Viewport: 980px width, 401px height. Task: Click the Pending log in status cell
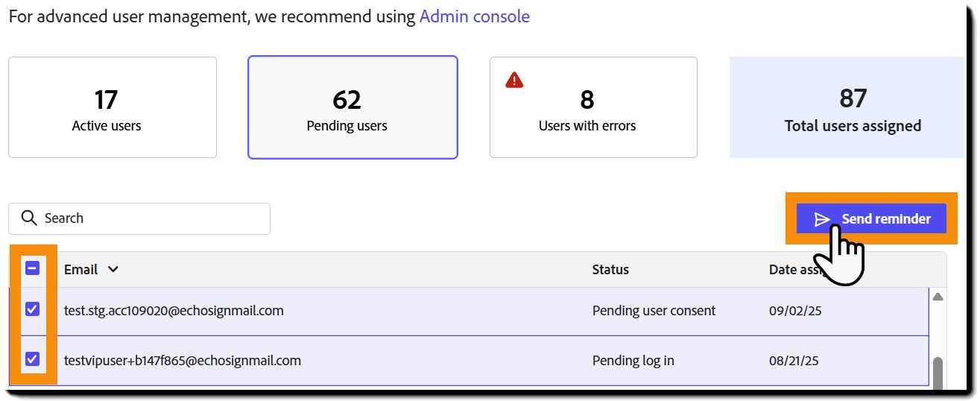coord(633,361)
